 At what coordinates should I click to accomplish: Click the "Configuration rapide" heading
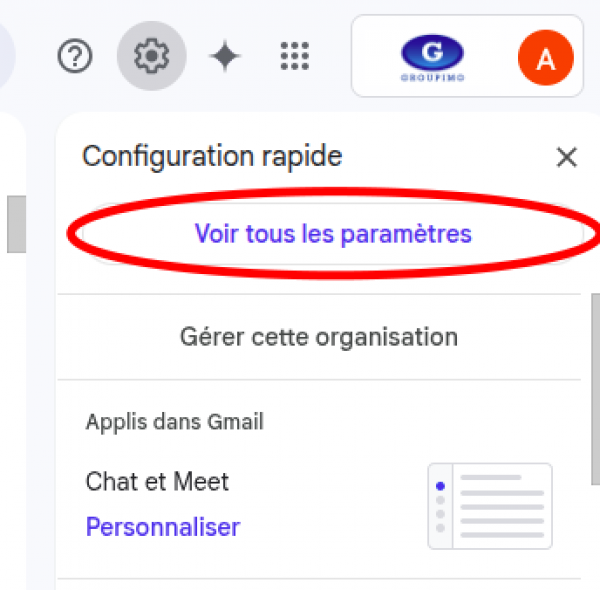click(212, 156)
